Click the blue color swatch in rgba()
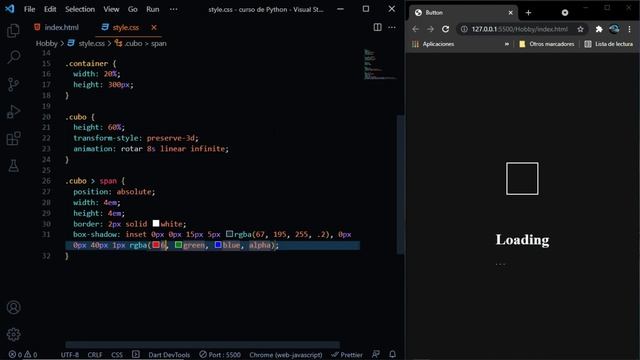Image resolution: width=640 pixels, height=360 pixels. point(218,244)
